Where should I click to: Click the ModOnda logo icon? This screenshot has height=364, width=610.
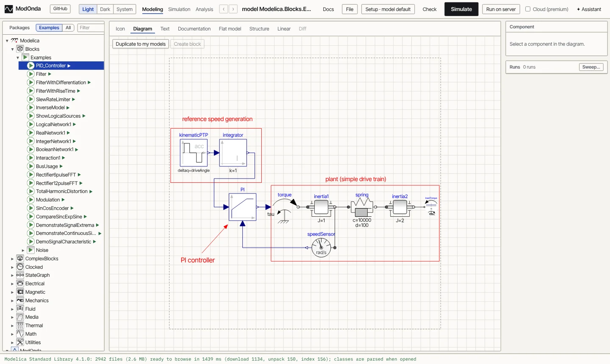pyautogui.click(x=8, y=9)
